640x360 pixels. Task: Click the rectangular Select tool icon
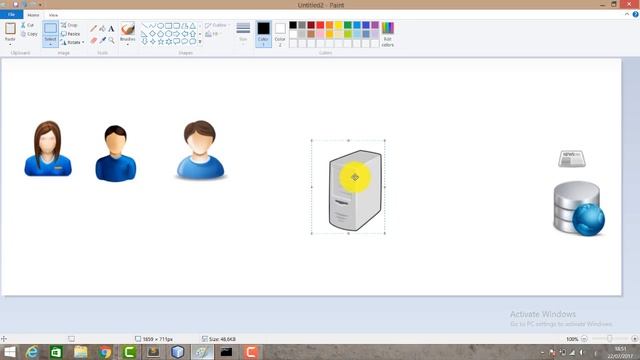pyautogui.click(x=51, y=29)
